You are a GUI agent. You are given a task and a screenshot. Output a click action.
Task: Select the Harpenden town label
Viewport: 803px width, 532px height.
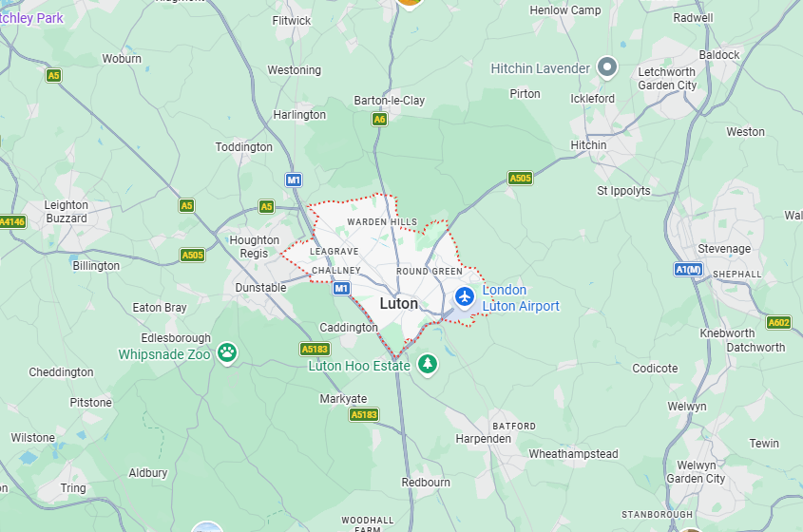point(484,439)
